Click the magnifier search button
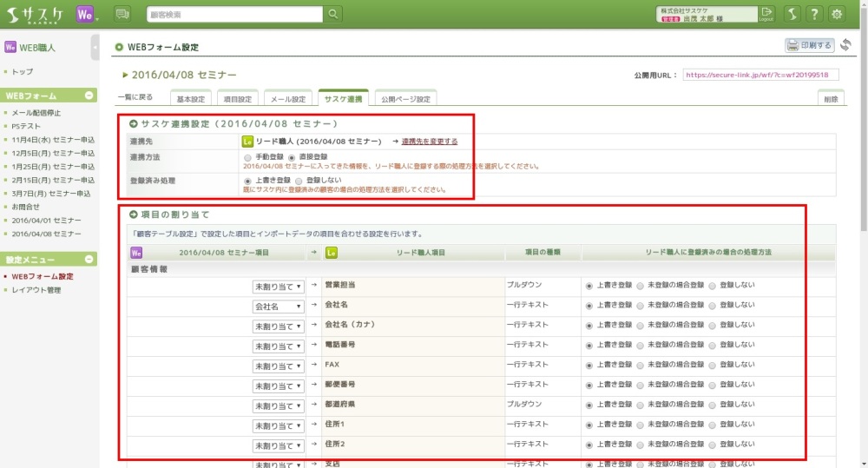Screen dimensions: 868x468 point(334,14)
